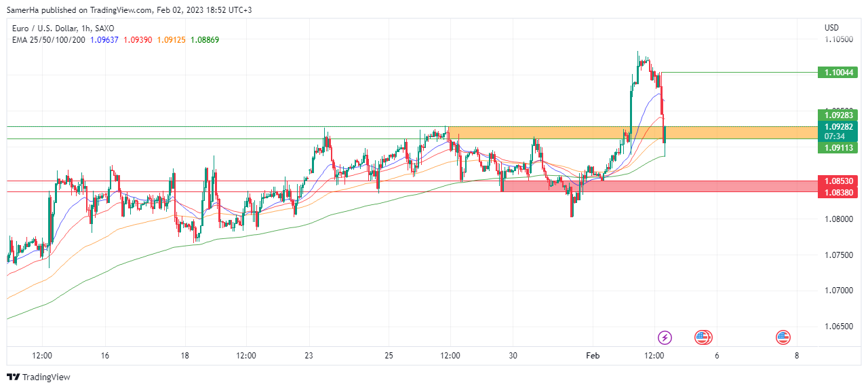This screenshot has height=389, width=868.
Task: Click the purple lightning event icon
Action: 665,337
